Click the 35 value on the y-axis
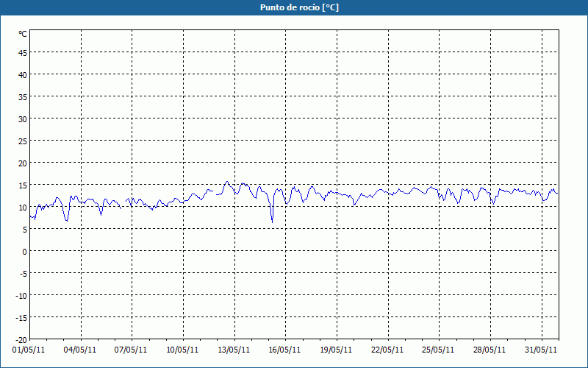This screenshot has height=368, width=588. click(x=23, y=97)
